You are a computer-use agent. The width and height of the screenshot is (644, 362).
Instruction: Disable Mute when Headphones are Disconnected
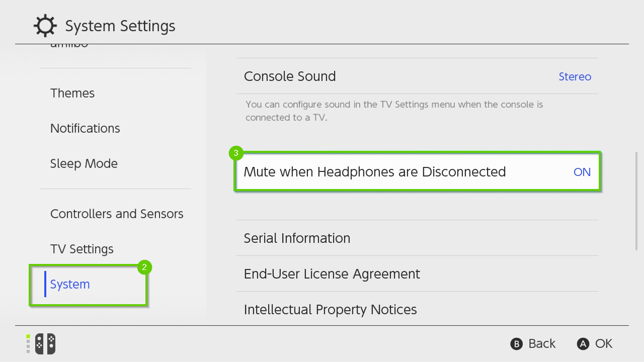coord(417,171)
